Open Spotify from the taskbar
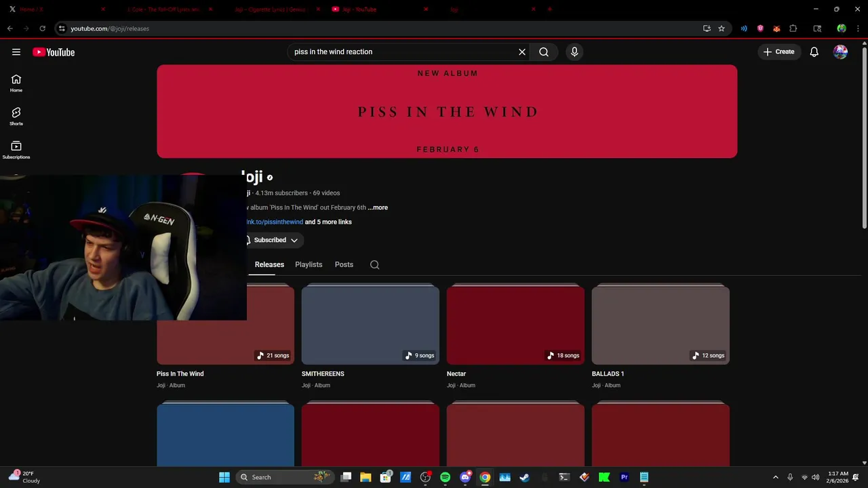Viewport: 868px width, 488px height. coord(445,477)
